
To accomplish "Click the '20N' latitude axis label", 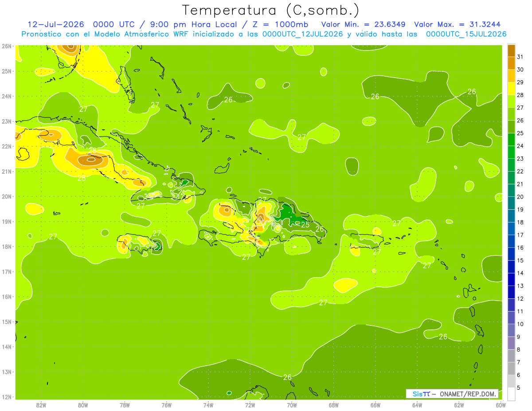I will (x=7, y=196).
